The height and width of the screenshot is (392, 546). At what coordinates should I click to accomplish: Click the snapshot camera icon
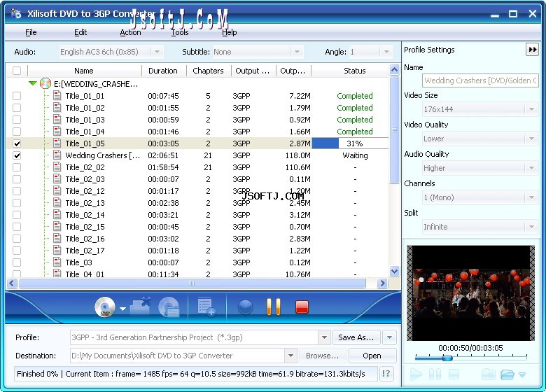pyautogui.click(x=489, y=374)
